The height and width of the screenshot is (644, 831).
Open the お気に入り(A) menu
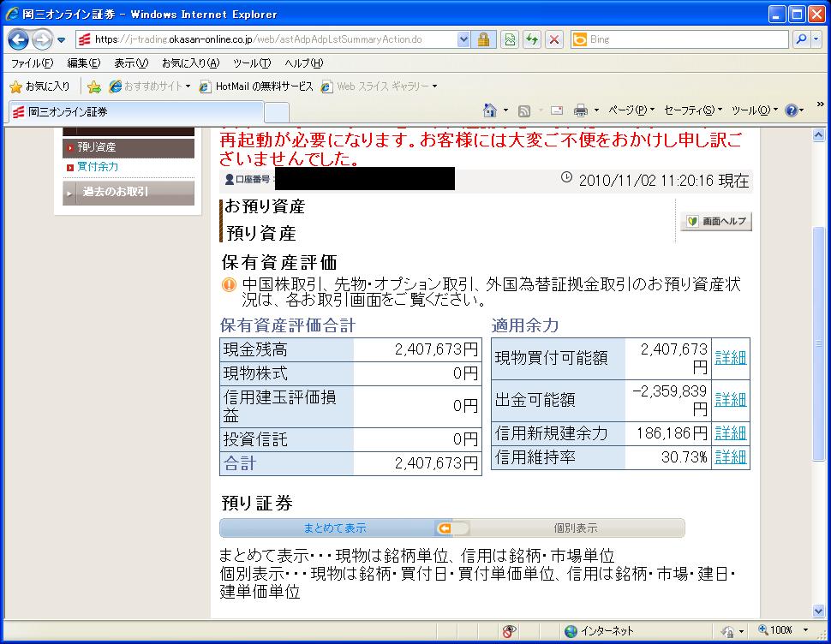(190, 63)
